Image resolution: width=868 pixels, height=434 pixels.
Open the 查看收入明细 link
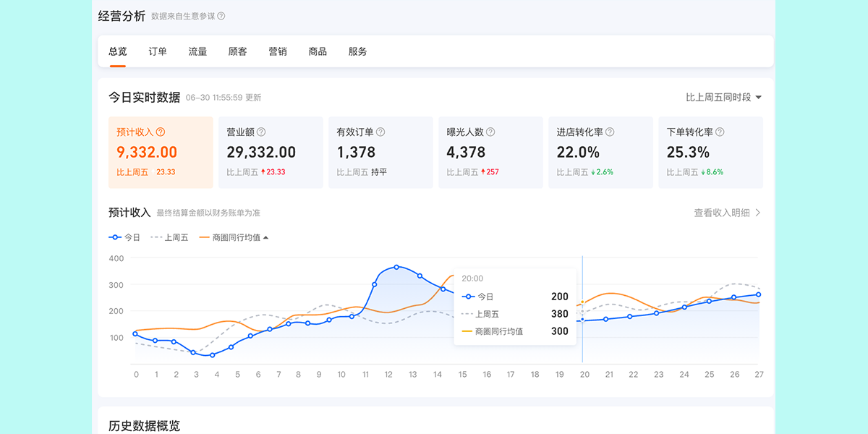pyautogui.click(x=722, y=213)
